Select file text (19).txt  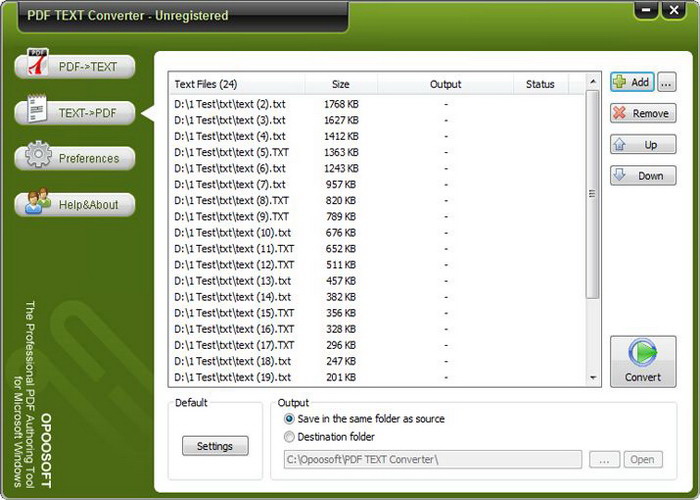click(x=377, y=377)
